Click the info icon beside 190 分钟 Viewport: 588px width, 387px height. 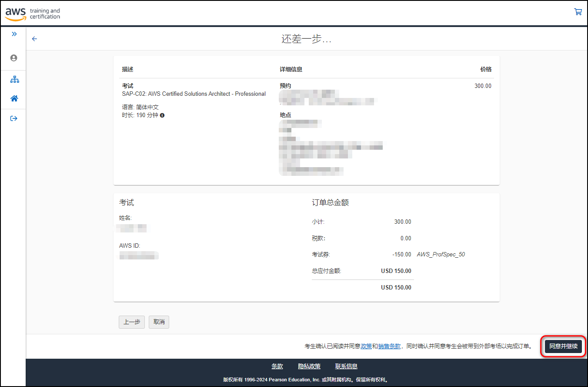[x=162, y=115]
